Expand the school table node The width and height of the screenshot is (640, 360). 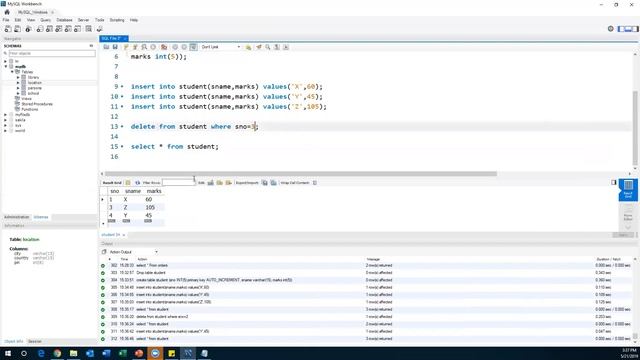[x=18, y=93]
